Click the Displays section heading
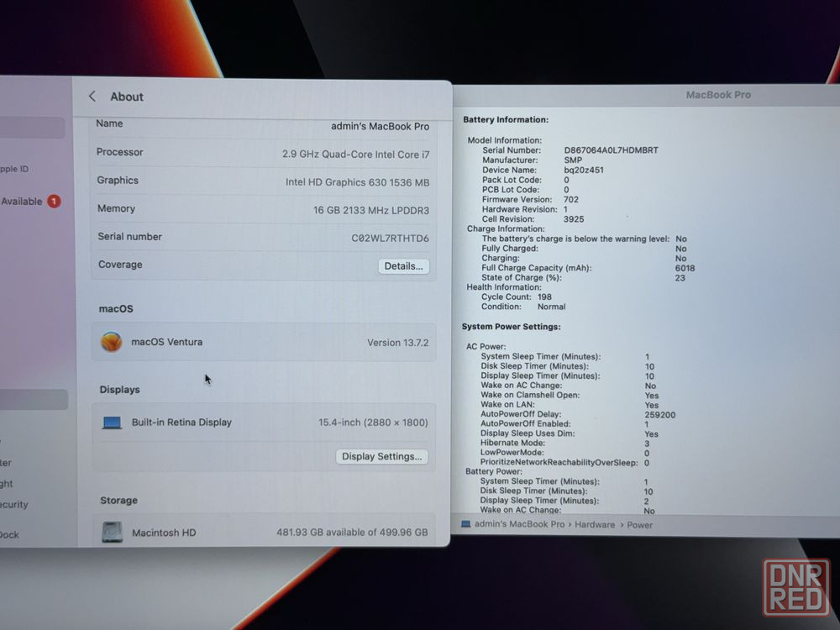The width and height of the screenshot is (840, 630). (119, 390)
